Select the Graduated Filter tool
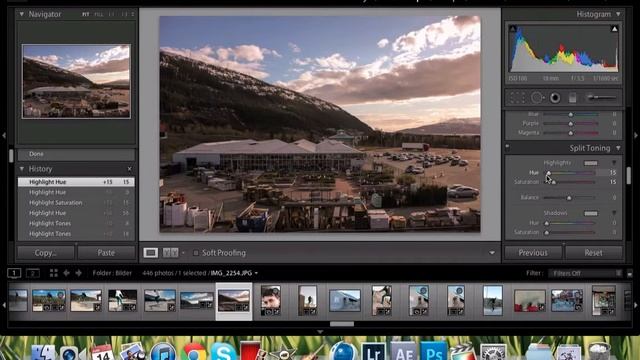This screenshot has height=360, width=640. point(572,98)
